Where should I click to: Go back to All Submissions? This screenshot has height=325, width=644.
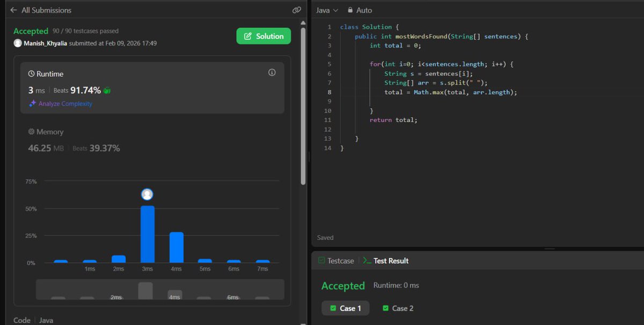pyautogui.click(x=41, y=10)
